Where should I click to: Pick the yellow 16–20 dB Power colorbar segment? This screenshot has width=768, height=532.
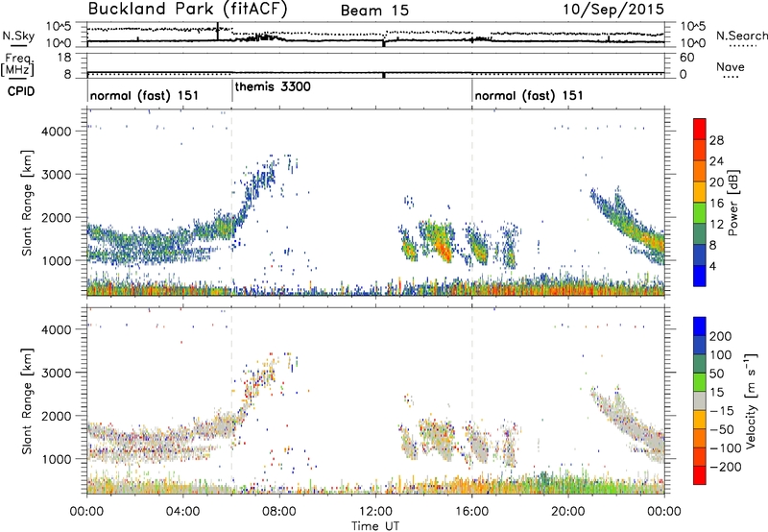point(700,192)
